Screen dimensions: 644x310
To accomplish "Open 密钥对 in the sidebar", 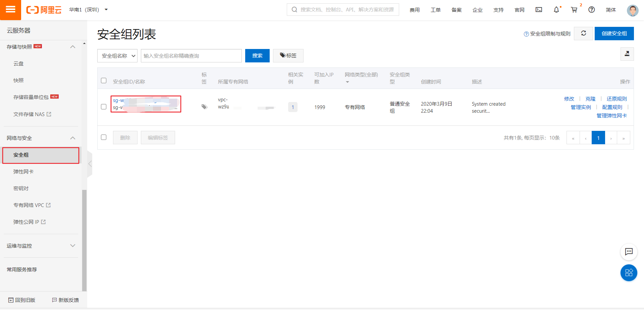I will pos(21,188).
